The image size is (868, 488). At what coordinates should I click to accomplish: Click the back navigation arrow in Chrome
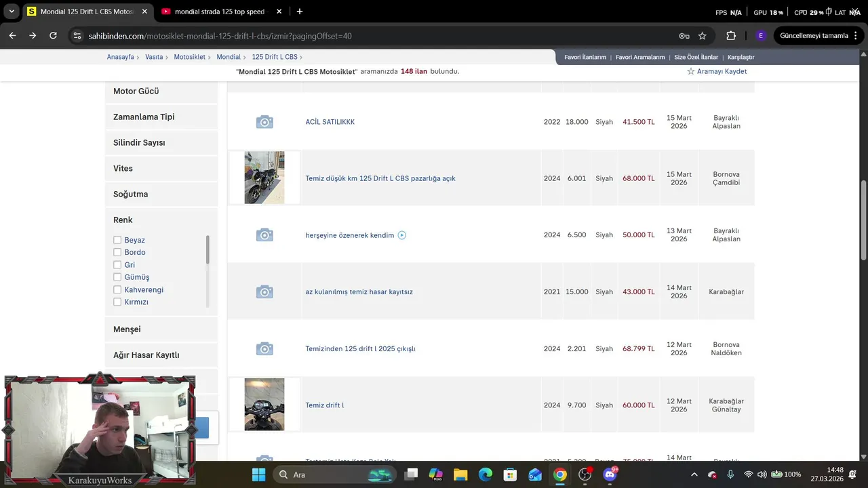pos(12,36)
